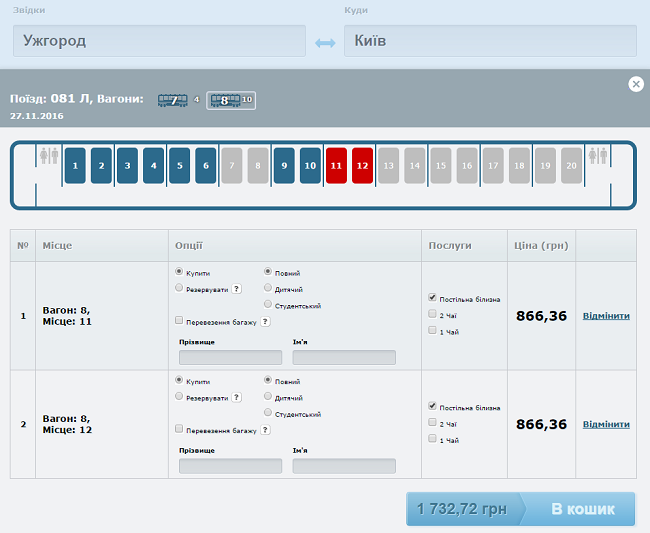Deselect red seat 11 on the wagon map
The width and height of the screenshot is (650, 533).
coord(336,165)
